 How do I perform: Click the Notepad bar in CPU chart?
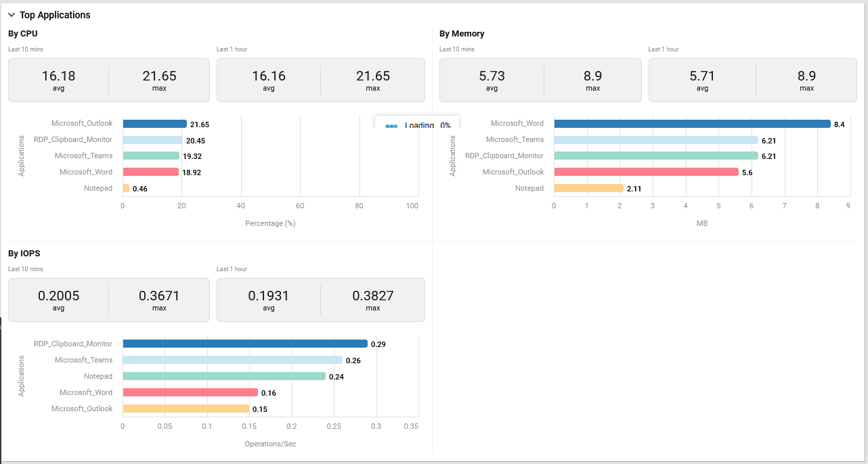(x=126, y=189)
